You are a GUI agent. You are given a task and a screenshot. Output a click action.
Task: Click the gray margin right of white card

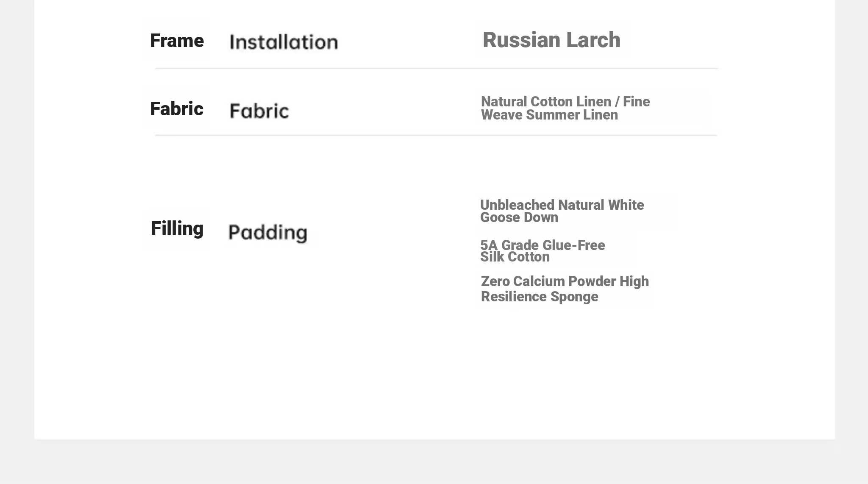coord(851,220)
